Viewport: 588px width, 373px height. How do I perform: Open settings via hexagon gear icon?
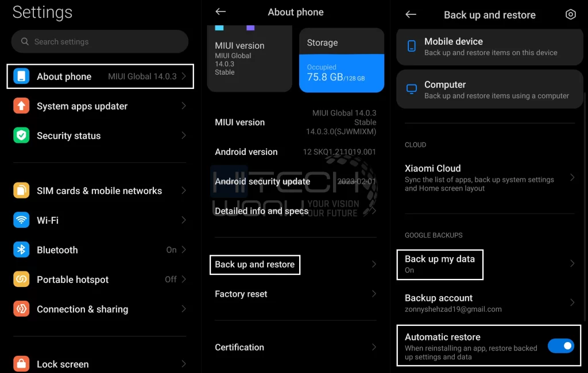click(570, 14)
